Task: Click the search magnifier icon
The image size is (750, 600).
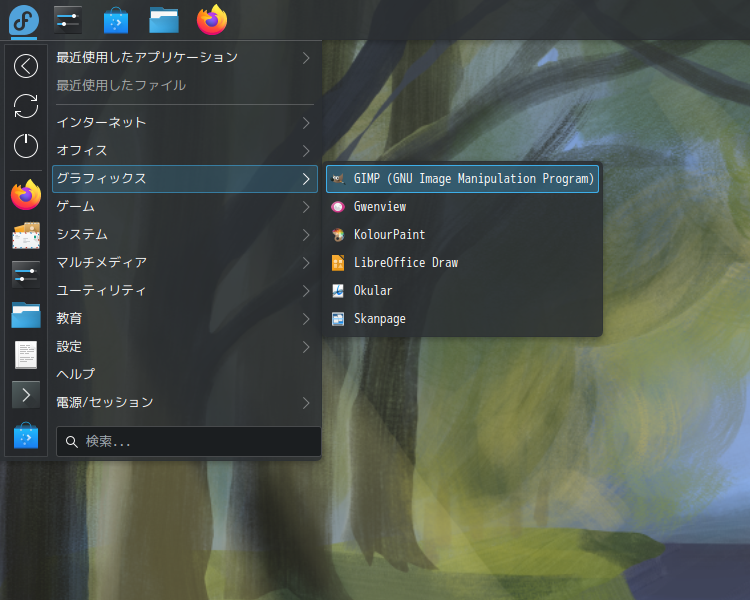Action: pyautogui.click(x=72, y=442)
